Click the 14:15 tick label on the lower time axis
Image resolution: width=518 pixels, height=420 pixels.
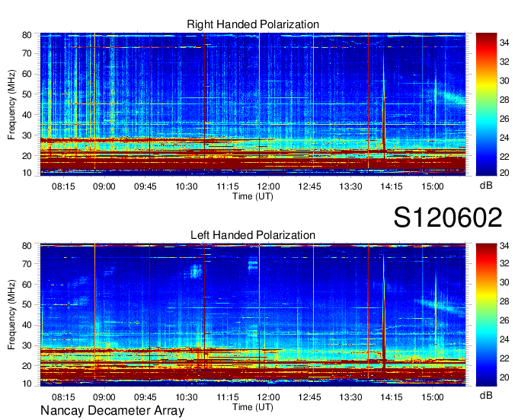pos(392,397)
